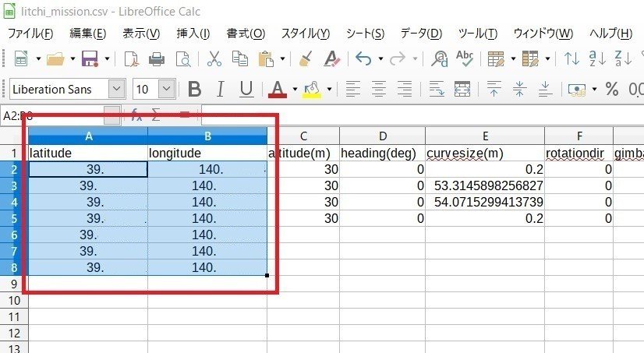Center cell text horizontally
The width and height of the screenshot is (644, 353).
click(379, 89)
